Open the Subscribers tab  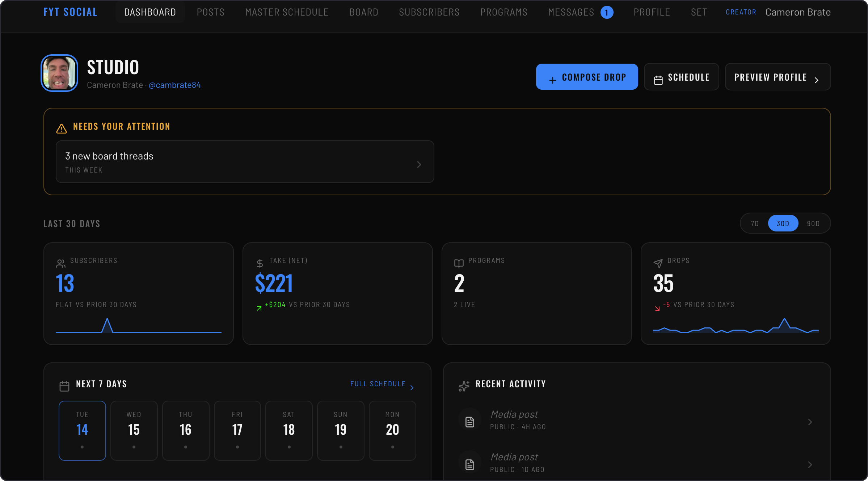tap(429, 12)
